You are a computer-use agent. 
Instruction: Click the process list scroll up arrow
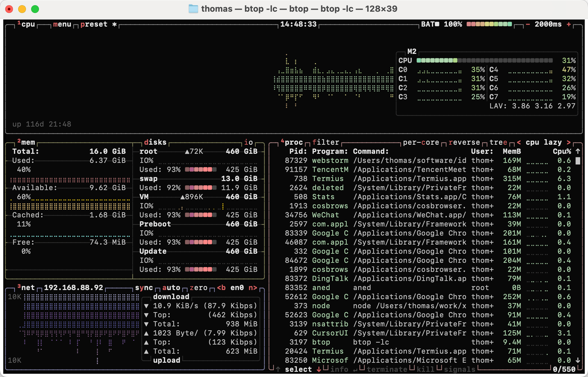click(x=578, y=151)
